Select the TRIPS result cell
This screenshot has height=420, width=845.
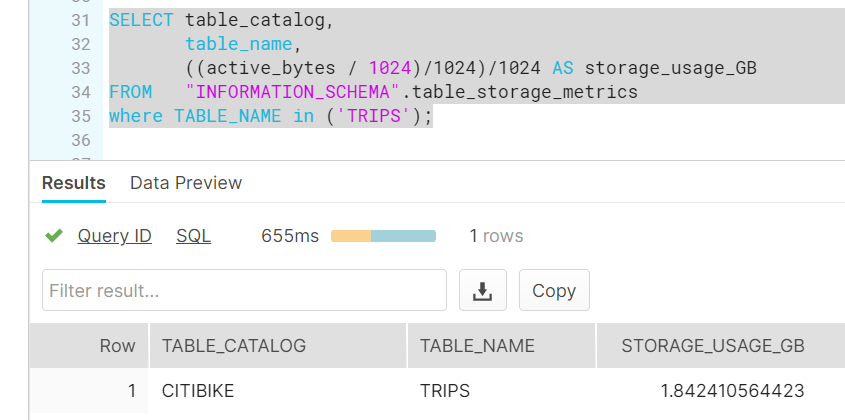(x=501, y=391)
